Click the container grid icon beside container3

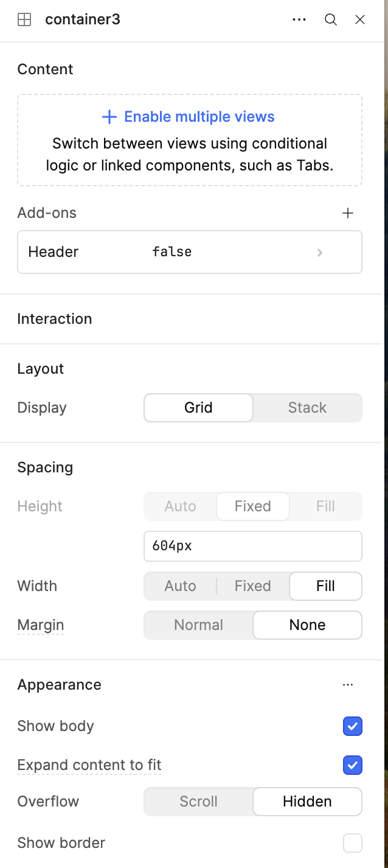(x=24, y=19)
